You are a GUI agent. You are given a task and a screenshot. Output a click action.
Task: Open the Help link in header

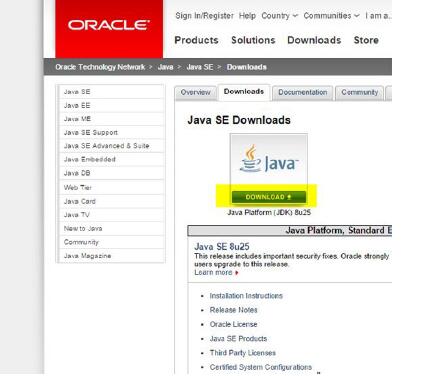(247, 16)
